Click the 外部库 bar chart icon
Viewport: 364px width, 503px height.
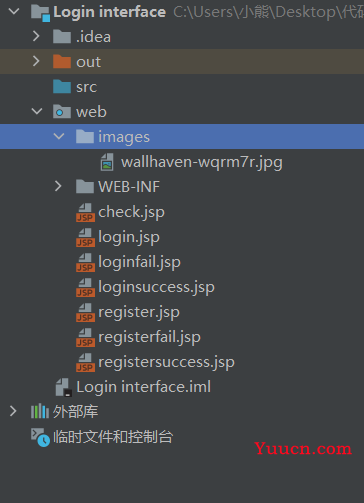[x=40, y=411]
